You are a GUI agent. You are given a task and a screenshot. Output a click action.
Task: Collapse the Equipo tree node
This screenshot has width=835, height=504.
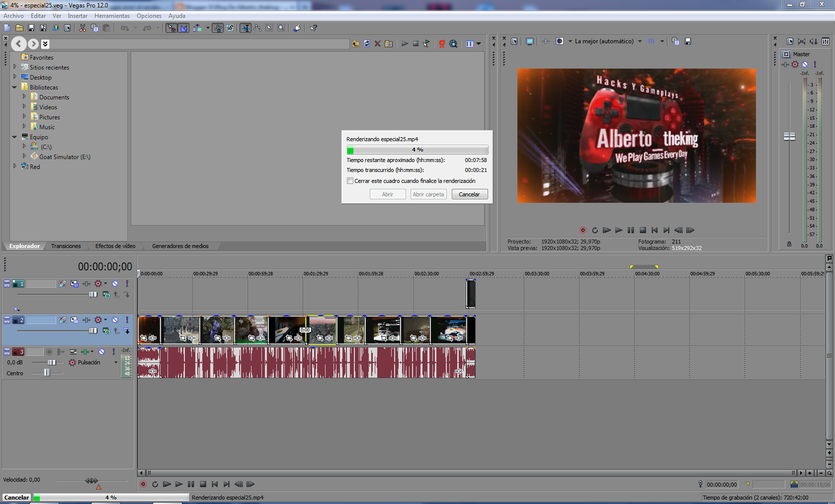pos(15,137)
